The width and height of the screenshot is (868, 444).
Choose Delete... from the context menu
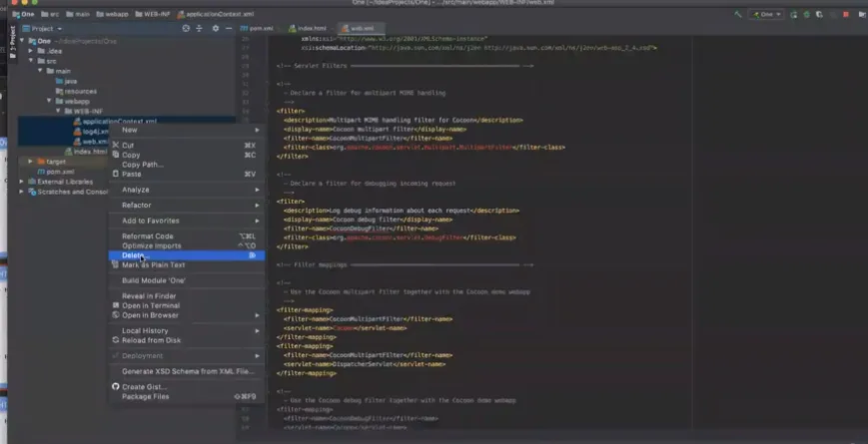coord(186,255)
